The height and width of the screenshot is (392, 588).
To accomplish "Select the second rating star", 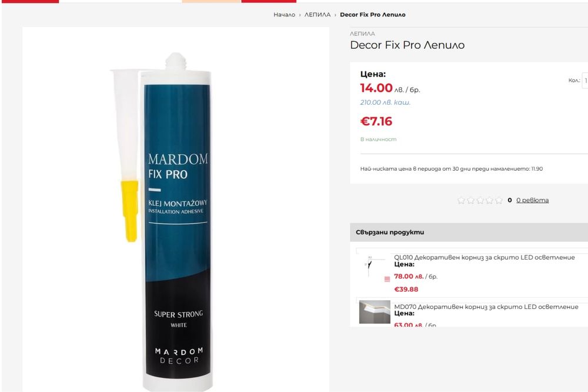I will pyautogui.click(x=470, y=201).
